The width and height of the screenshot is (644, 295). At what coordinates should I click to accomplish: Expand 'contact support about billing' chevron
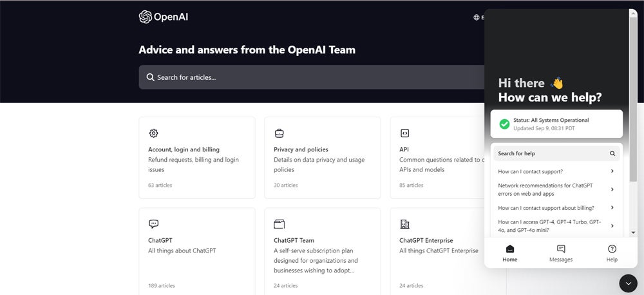[612, 207]
